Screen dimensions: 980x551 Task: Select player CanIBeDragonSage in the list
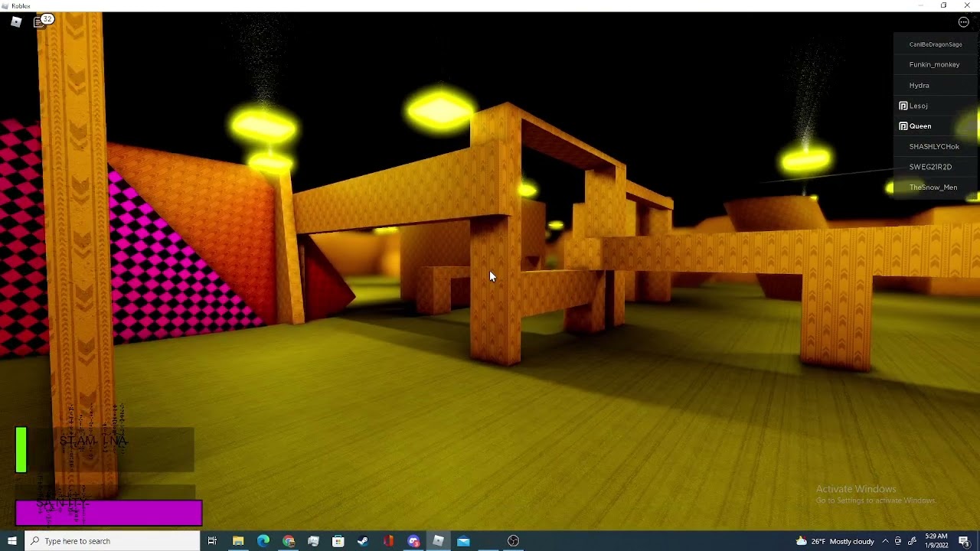tap(936, 44)
